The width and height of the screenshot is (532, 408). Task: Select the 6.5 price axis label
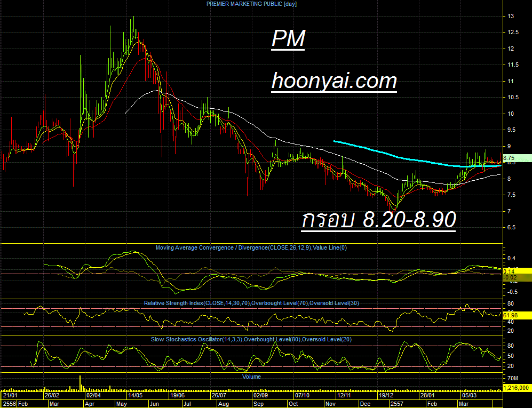511,228
